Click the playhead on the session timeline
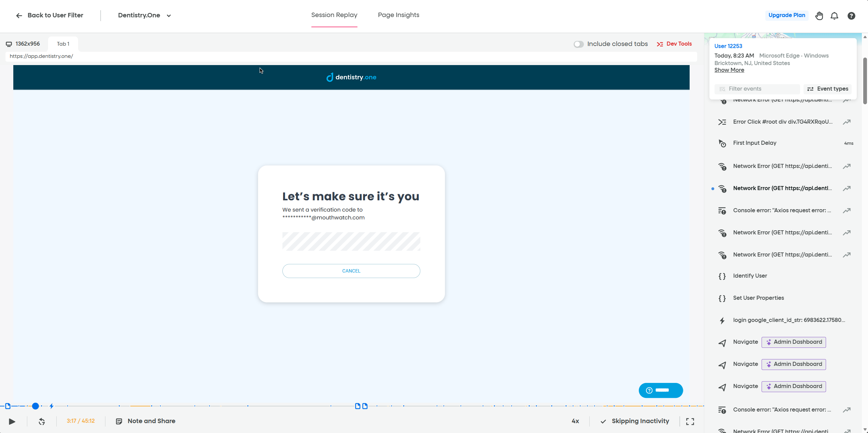 [x=35, y=406]
